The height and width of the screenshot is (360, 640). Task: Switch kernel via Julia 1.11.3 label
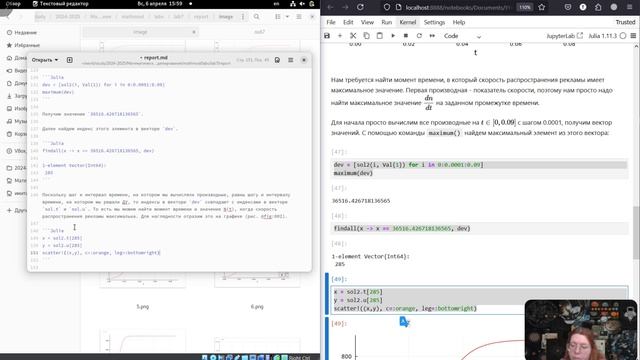pyautogui.click(x=602, y=36)
